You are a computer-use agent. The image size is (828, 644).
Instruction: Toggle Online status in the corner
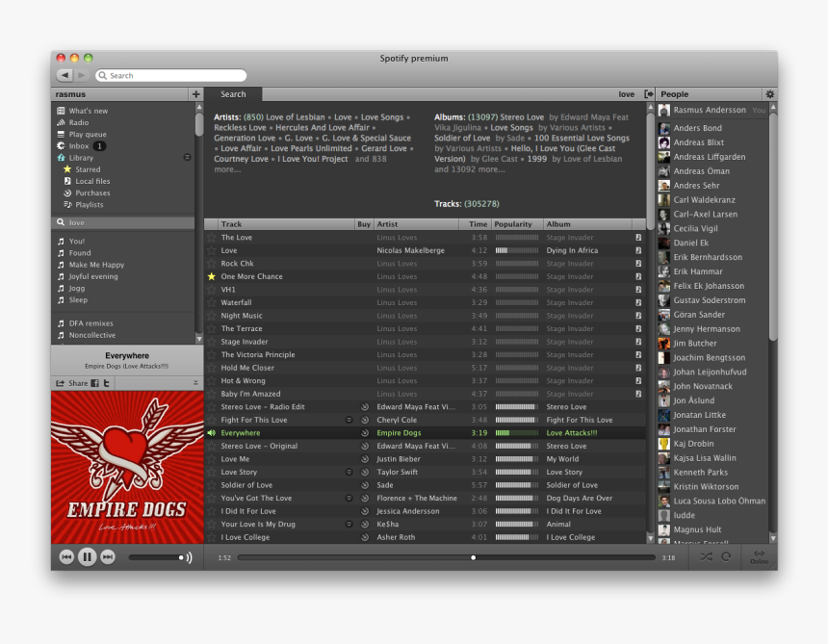click(760, 556)
